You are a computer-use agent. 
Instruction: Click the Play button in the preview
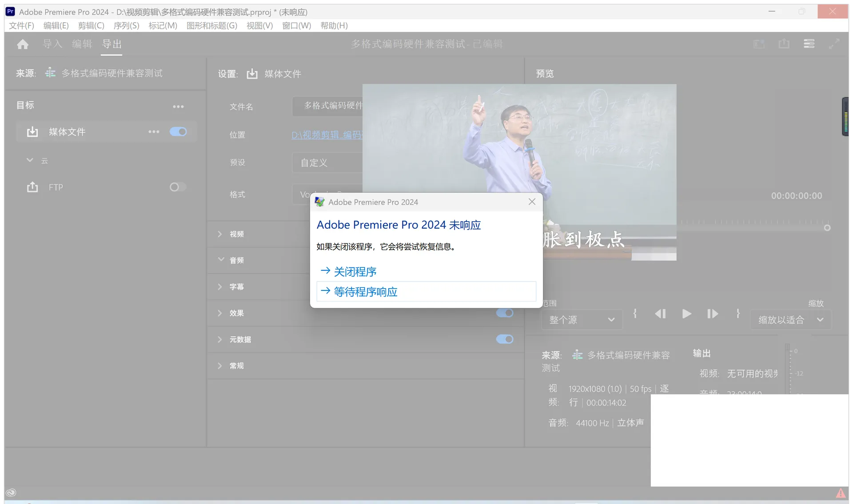coord(686,314)
